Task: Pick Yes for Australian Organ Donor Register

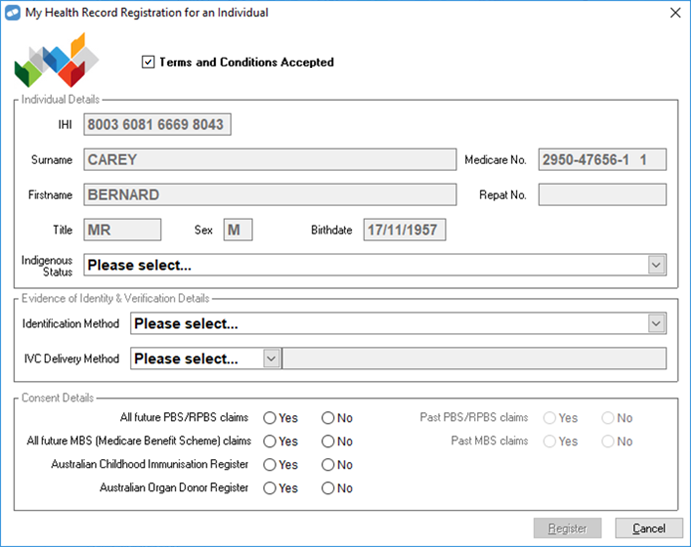Action: point(270,489)
